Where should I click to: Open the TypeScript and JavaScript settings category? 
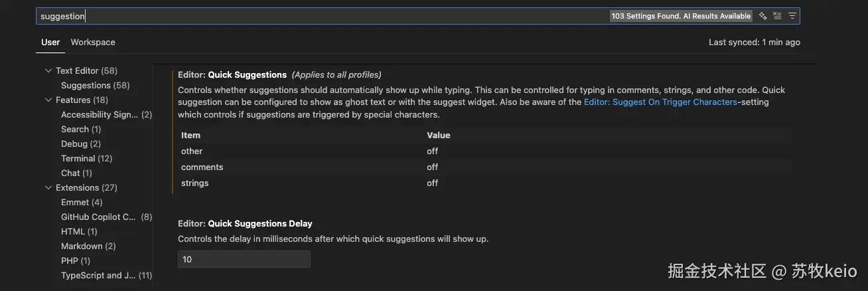click(x=98, y=275)
